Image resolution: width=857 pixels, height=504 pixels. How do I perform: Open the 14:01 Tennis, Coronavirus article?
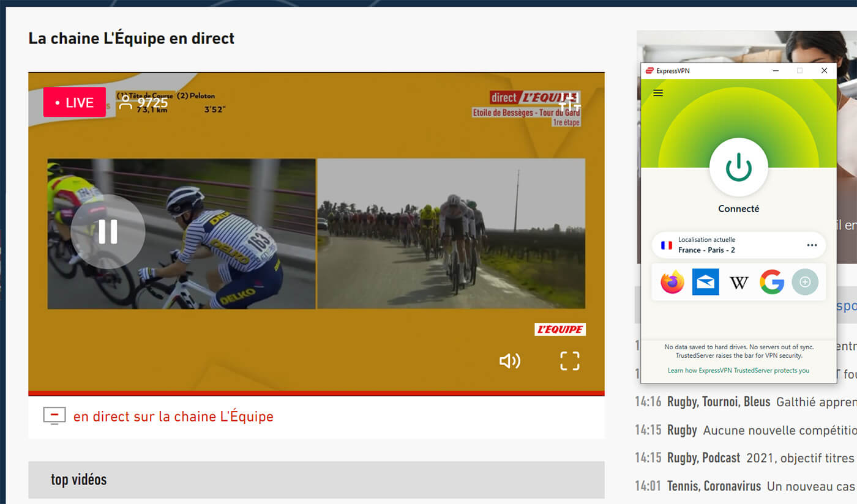point(746,486)
